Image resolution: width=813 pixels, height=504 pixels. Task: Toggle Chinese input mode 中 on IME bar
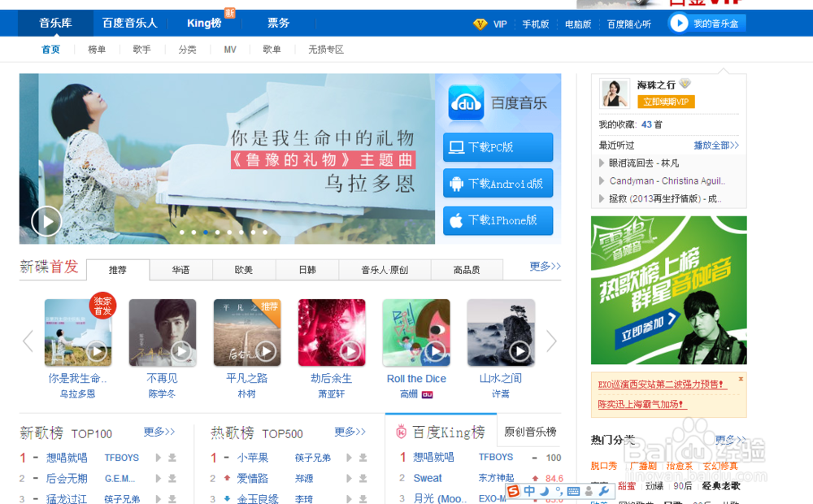tap(529, 490)
